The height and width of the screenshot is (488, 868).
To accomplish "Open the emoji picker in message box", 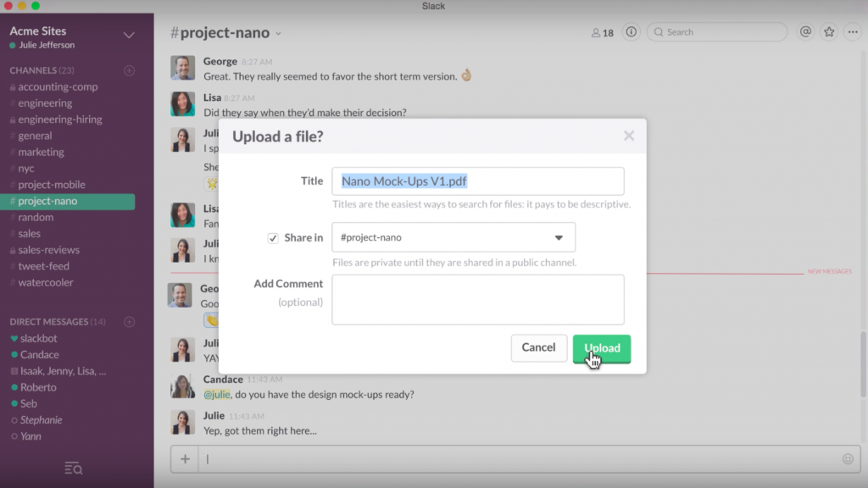I will (x=848, y=459).
